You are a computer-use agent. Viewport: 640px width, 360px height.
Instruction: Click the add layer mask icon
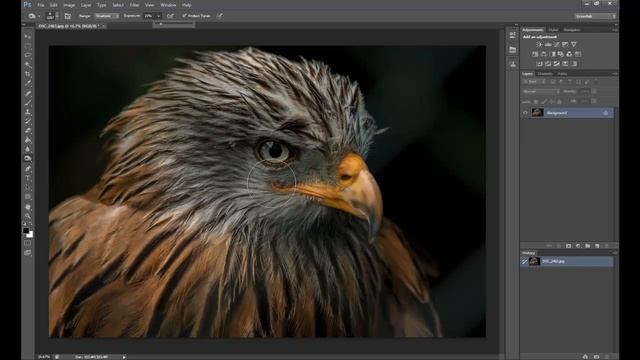(569, 246)
